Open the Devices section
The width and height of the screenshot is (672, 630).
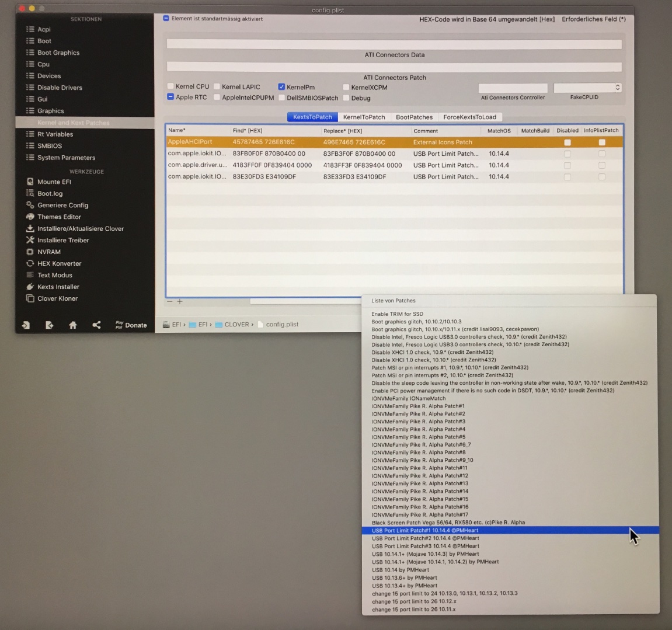click(49, 76)
